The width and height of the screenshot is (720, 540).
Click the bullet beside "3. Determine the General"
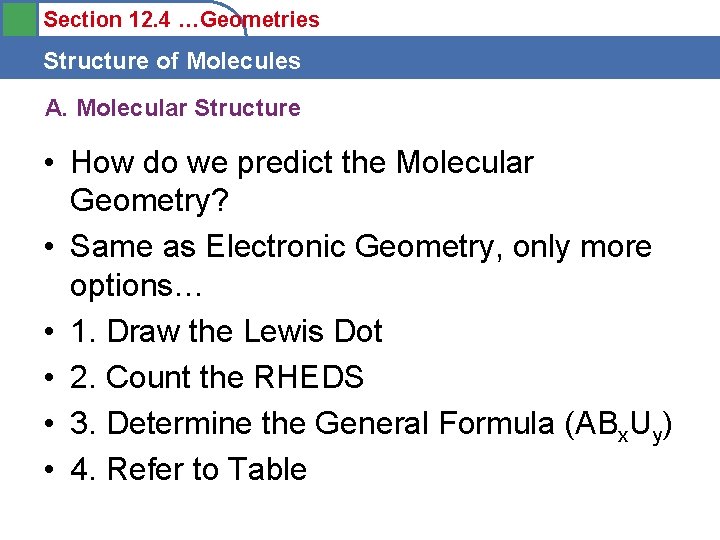[50, 424]
